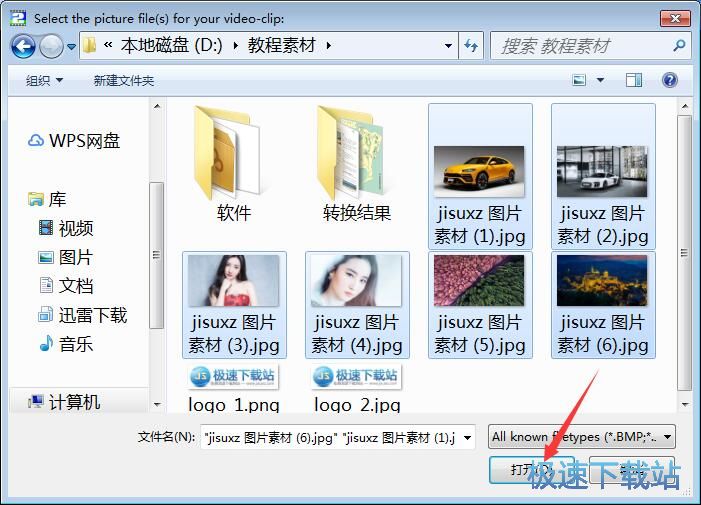
Task: Close the file selection dialog
Action: 676,18
